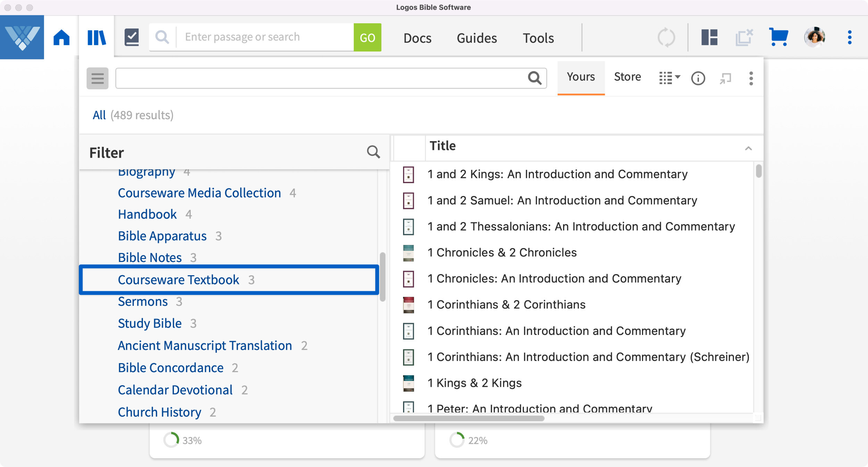
Task: Filter by Courseware Media Collection
Action: pyautogui.click(x=199, y=193)
